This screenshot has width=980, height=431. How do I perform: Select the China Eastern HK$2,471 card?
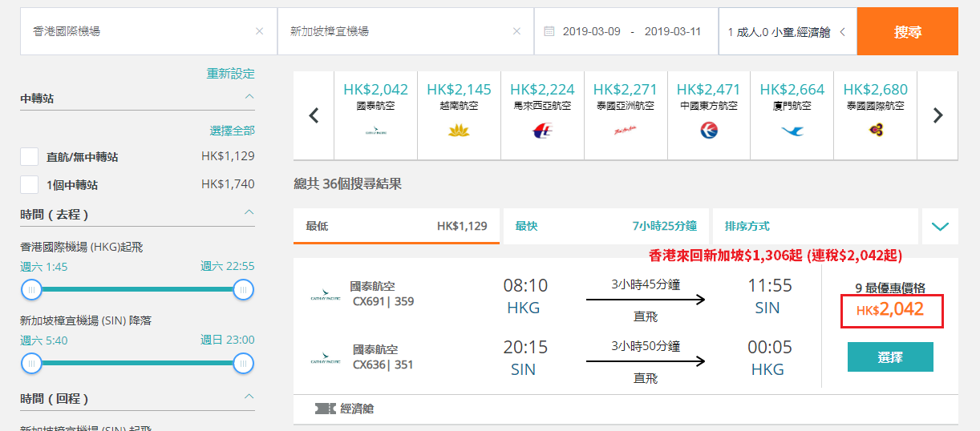[709, 115]
